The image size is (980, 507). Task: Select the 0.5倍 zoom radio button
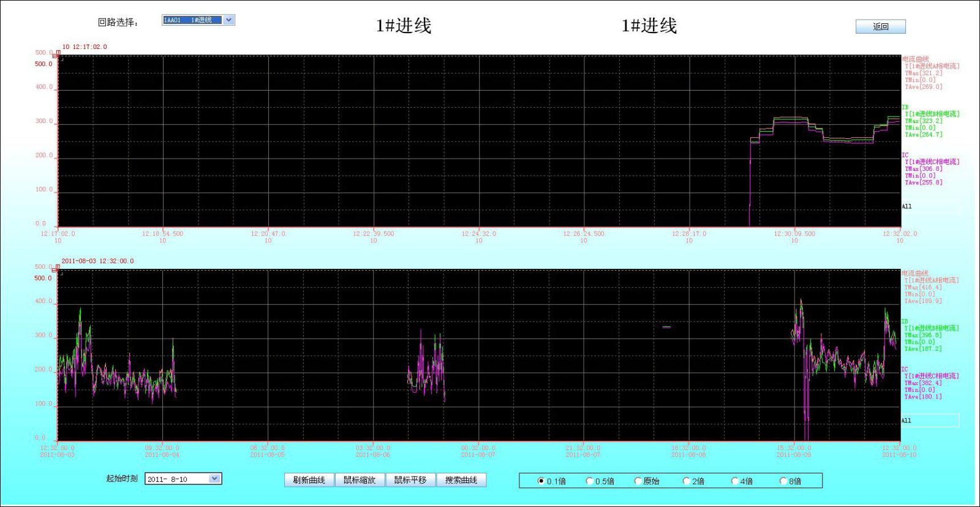pos(589,481)
